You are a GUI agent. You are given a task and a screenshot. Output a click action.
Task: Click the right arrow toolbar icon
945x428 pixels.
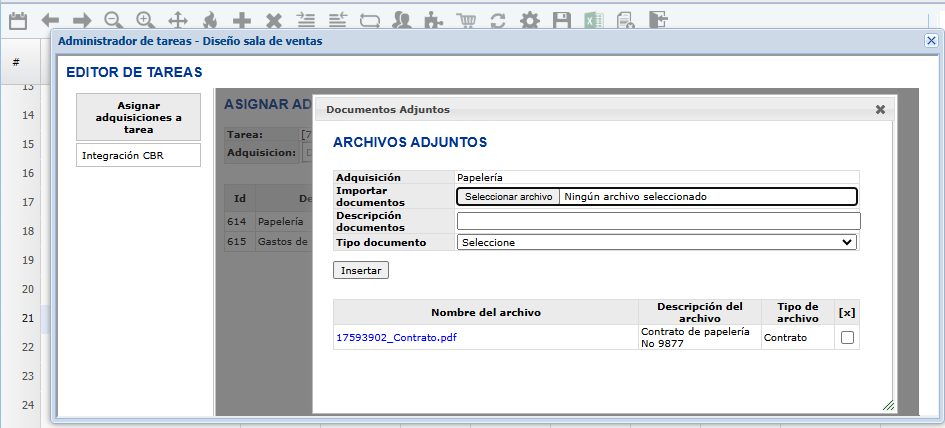(x=81, y=21)
